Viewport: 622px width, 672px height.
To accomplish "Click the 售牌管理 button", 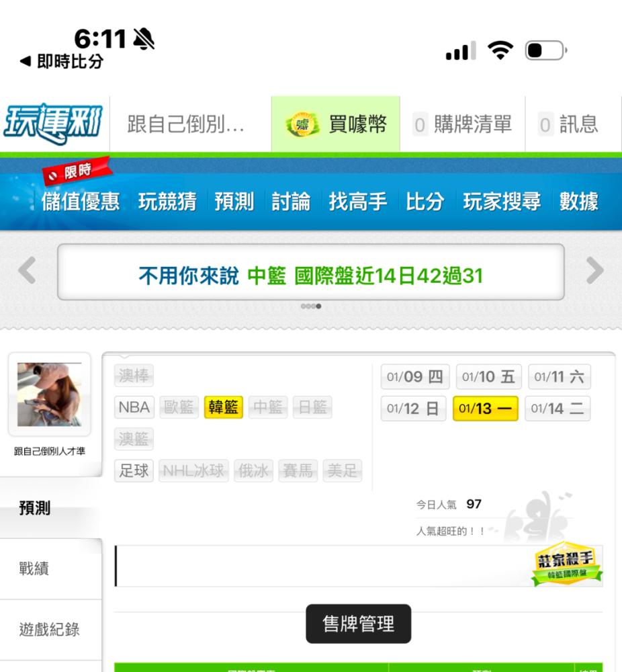I will (x=359, y=624).
